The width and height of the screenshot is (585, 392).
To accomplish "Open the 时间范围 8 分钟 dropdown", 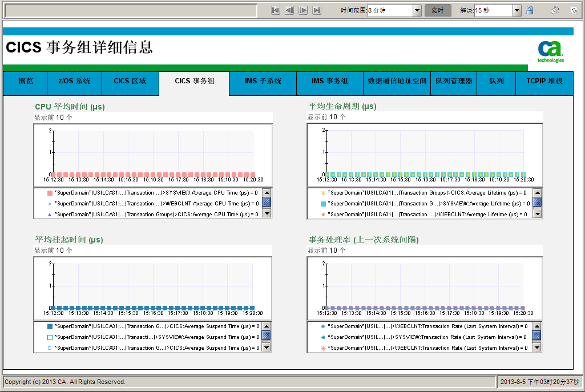I will [x=417, y=10].
